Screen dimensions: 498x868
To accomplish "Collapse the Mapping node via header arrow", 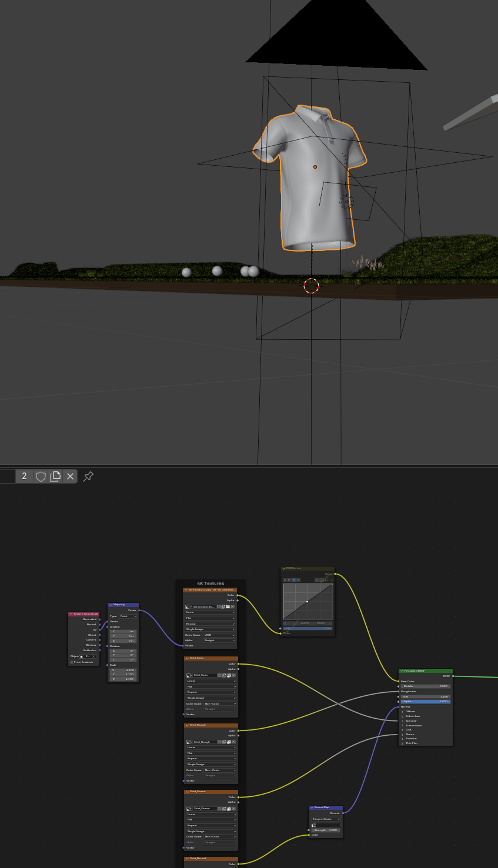I will pos(111,605).
